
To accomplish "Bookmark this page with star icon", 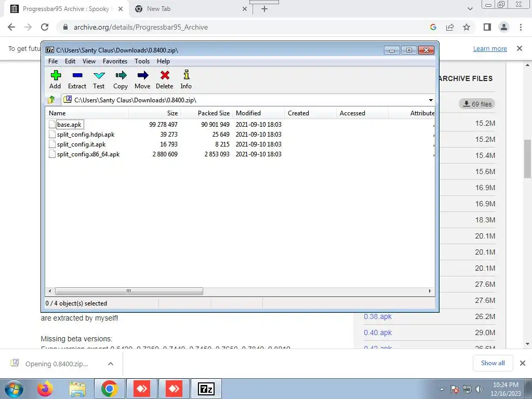I will [467, 27].
